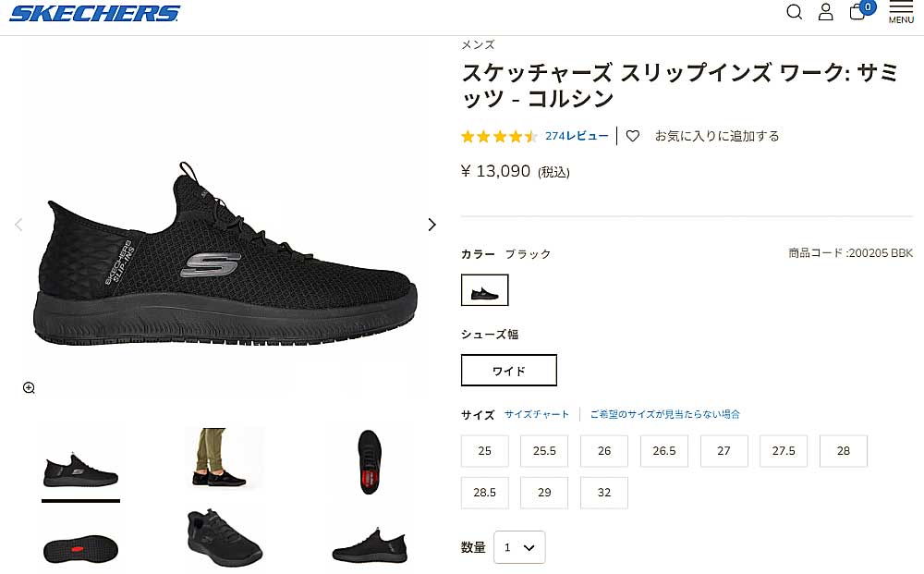Open the user account icon

pos(825,12)
